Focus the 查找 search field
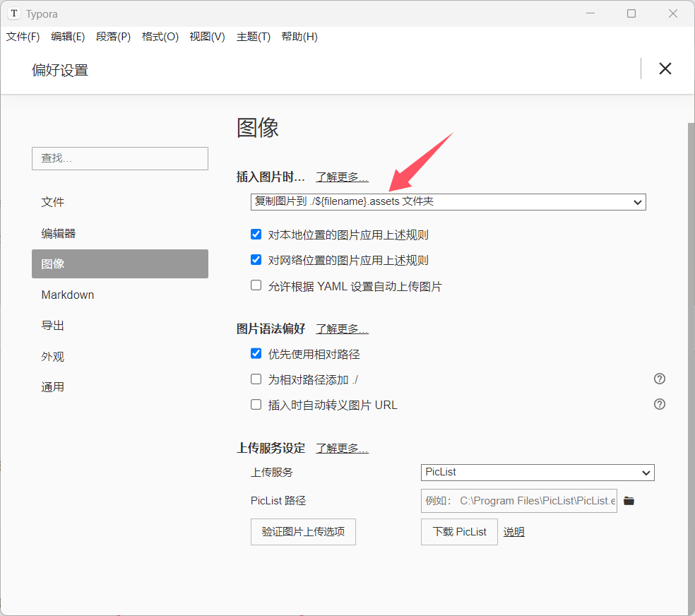Viewport: 695px width, 616px height. click(119, 158)
